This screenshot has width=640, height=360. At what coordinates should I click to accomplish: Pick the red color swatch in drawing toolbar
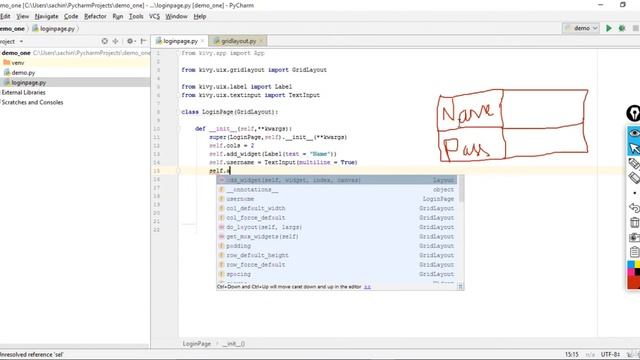coord(634,282)
